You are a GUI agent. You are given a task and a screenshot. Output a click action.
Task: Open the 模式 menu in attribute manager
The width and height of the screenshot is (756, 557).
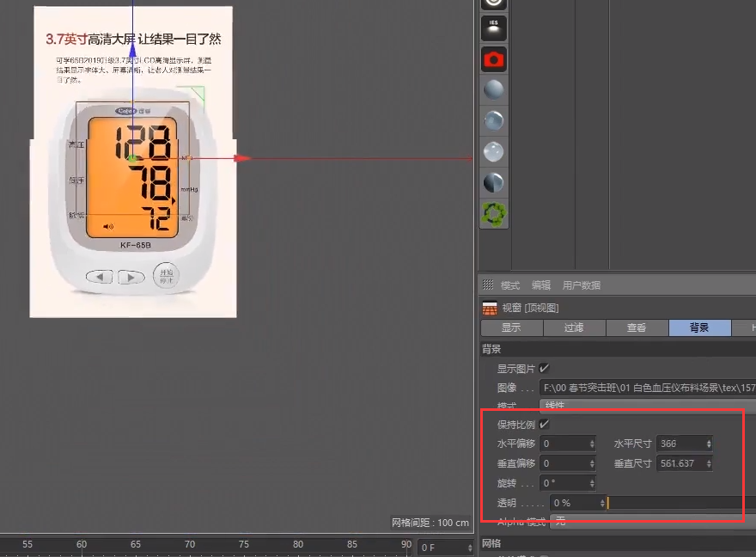point(510,285)
